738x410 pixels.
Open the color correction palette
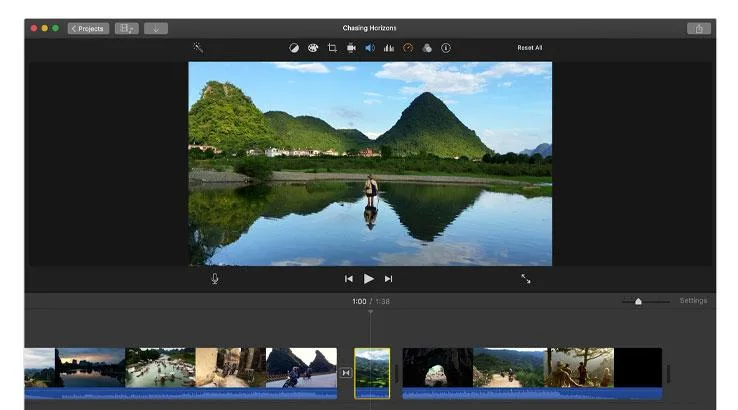313,47
